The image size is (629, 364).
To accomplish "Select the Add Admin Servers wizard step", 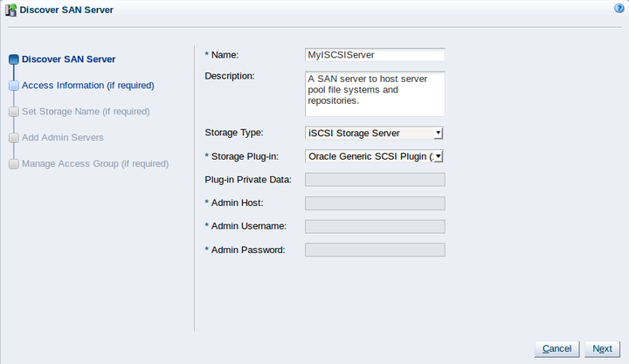I will click(62, 138).
